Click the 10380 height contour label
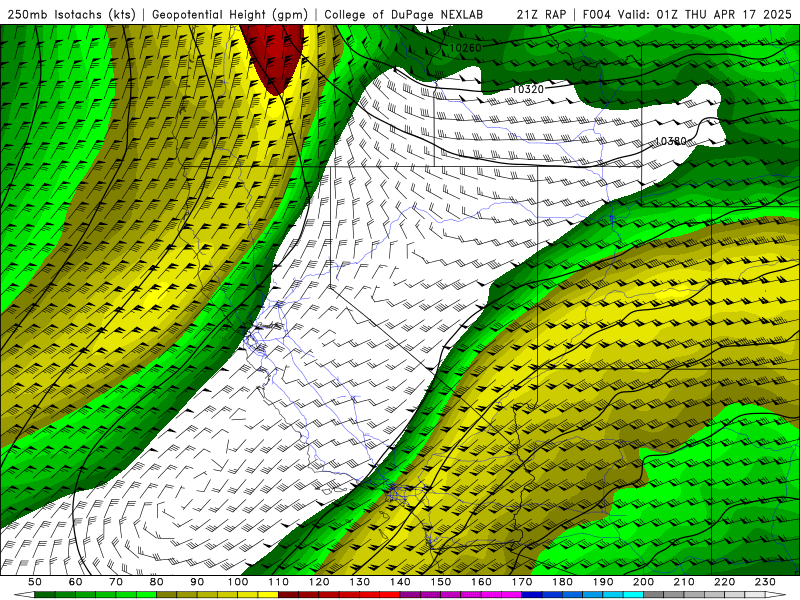This screenshot has width=800, height=600. pos(671,141)
